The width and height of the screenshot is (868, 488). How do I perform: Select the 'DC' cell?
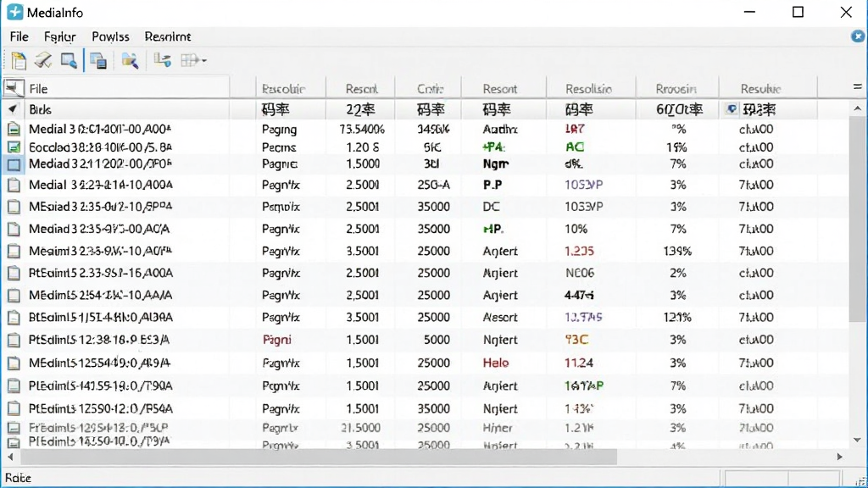(x=491, y=207)
